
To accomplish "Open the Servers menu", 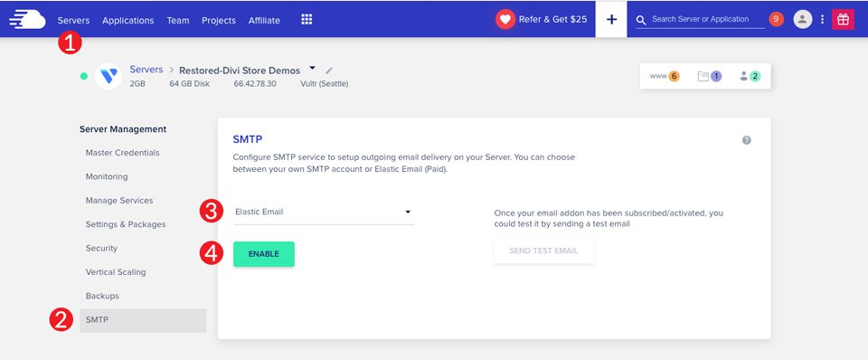I will (x=73, y=21).
